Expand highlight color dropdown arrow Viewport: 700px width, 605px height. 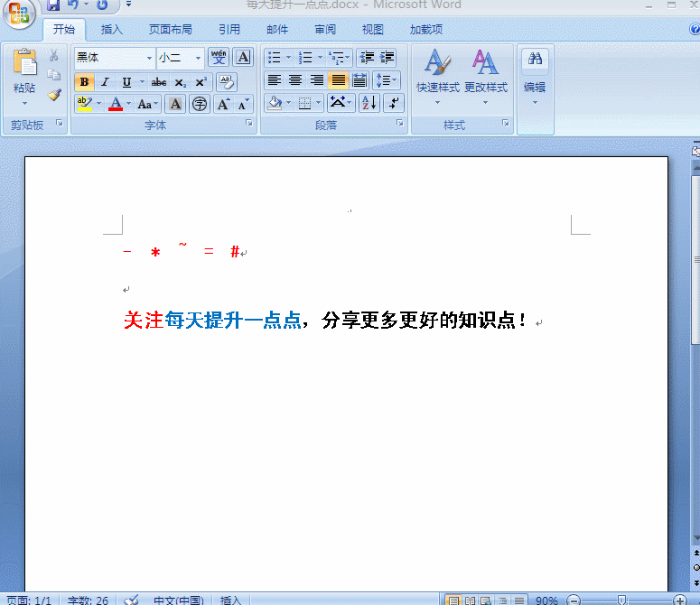pyautogui.click(x=99, y=104)
